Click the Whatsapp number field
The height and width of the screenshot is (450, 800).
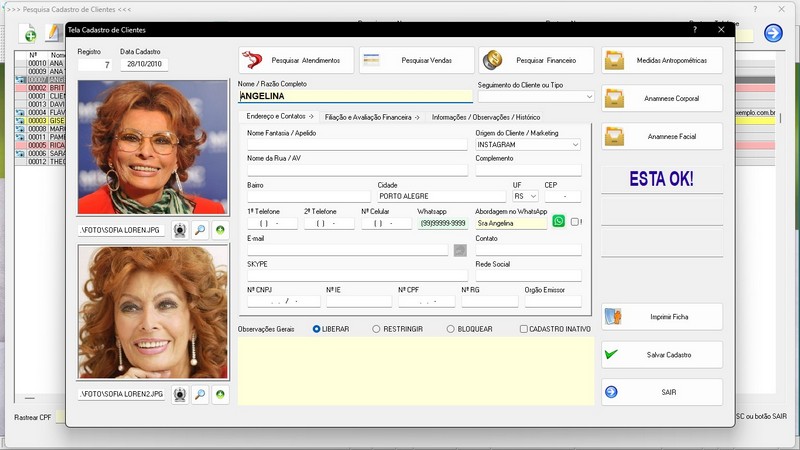pyautogui.click(x=443, y=223)
